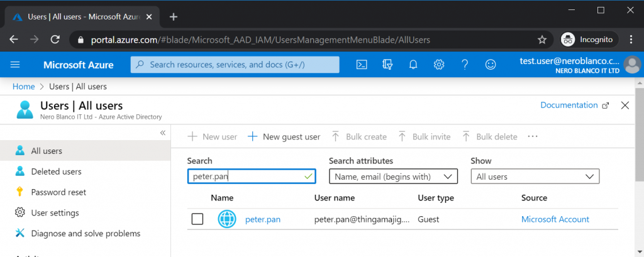Screen dimensions: 644x257
Task: Click Bulk delete in the toolbar
Action: click(489, 137)
